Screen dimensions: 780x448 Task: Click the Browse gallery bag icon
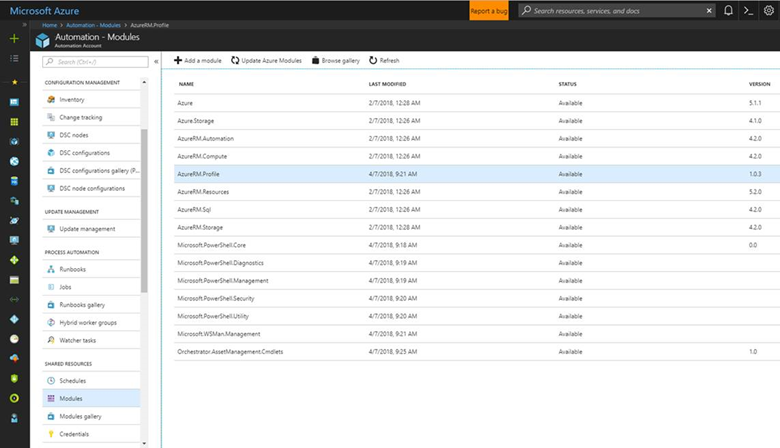coord(315,60)
